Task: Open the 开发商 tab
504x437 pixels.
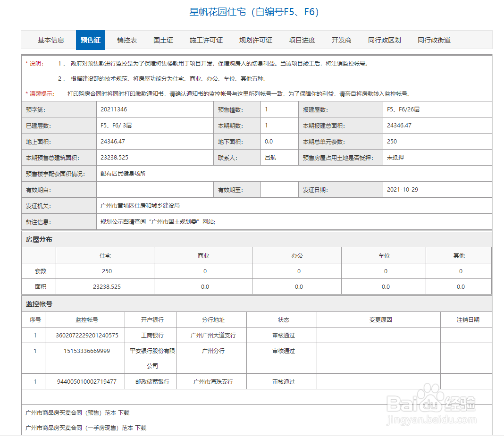Action: click(342, 40)
